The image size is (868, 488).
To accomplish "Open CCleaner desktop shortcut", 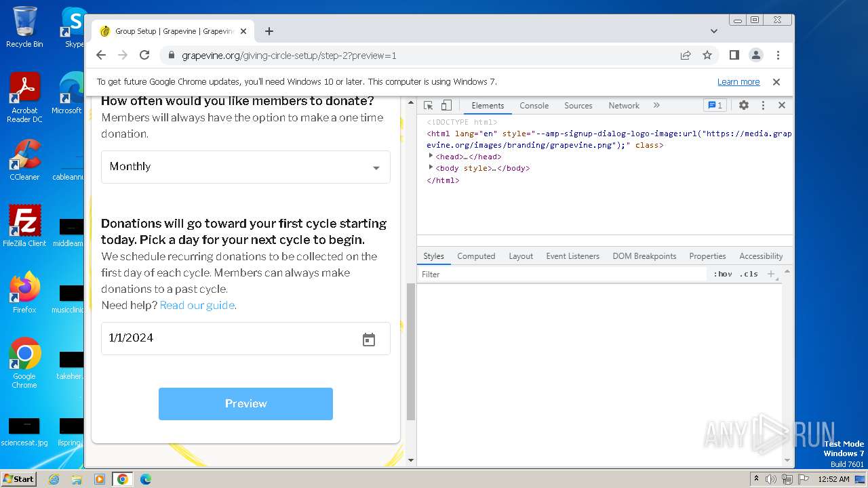I will pos(24,159).
